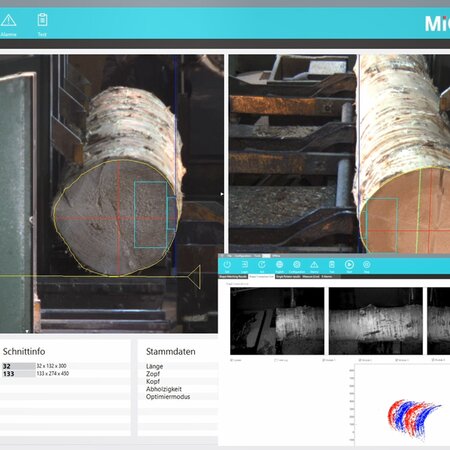Click the Login arrow icon in inner toolbar
This screenshot has height=450, width=450.
pyautogui.click(x=244, y=265)
